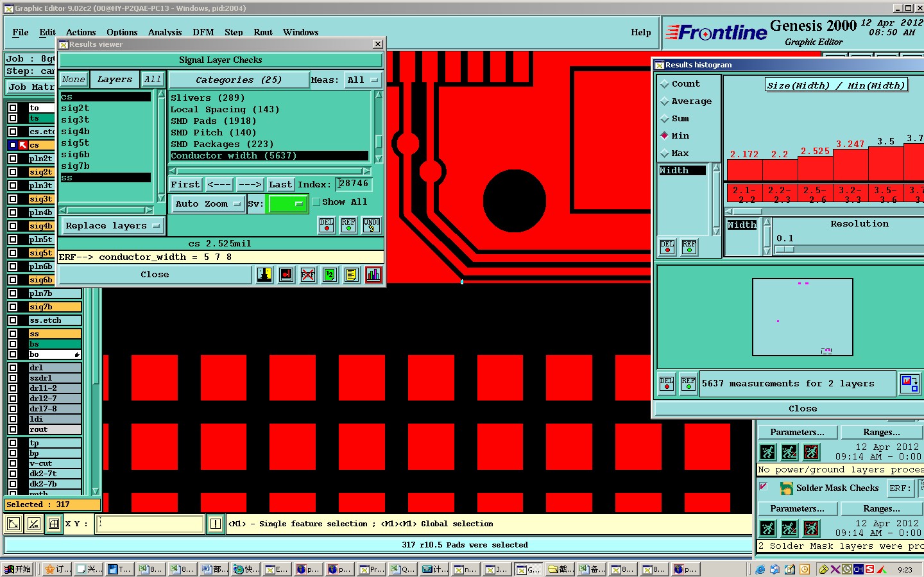Click the Last result button
Viewport: 924px width, 577px height.
pyautogui.click(x=280, y=185)
